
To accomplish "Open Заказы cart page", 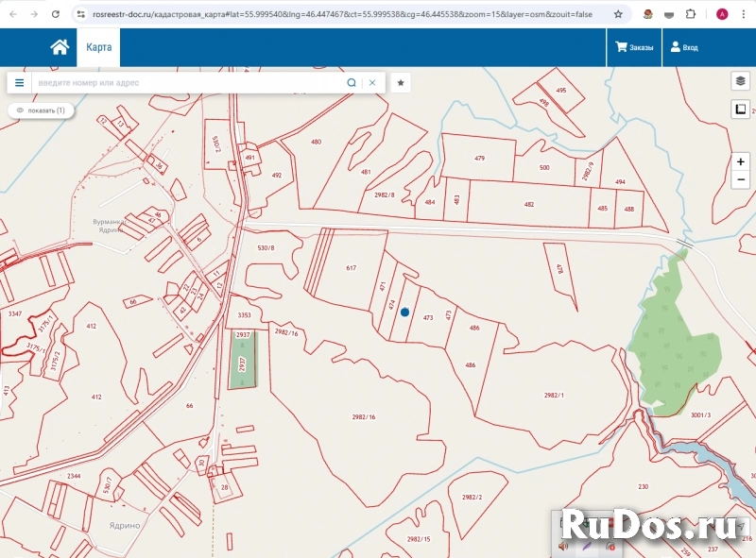I will 634,47.
